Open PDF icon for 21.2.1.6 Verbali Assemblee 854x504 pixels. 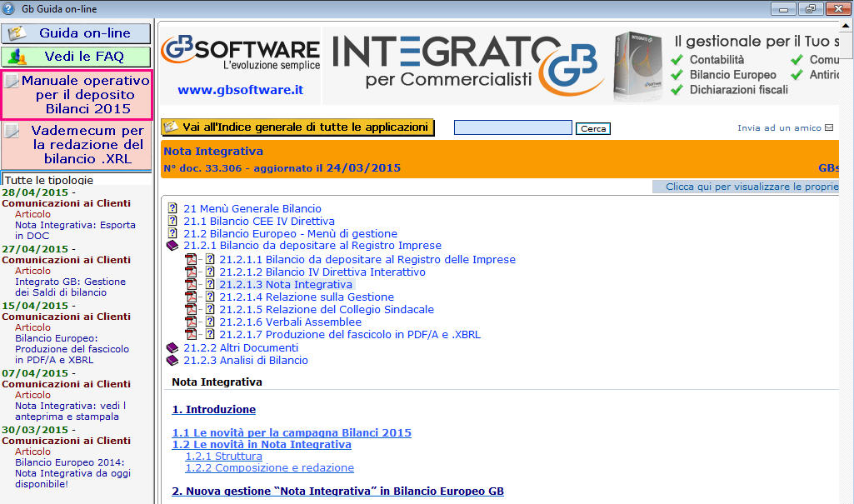pyautogui.click(x=191, y=322)
